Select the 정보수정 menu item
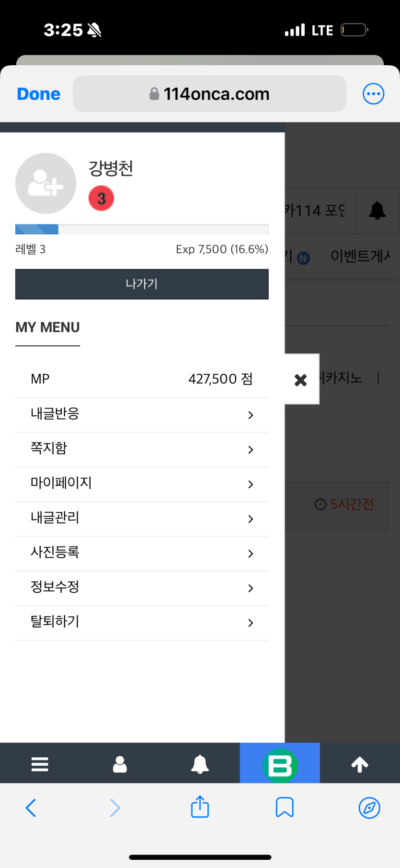This screenshot has width=400, height=868. click(142, 588)
